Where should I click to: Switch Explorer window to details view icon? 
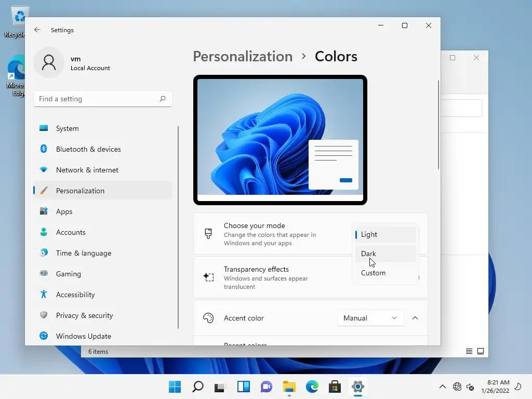469,351
